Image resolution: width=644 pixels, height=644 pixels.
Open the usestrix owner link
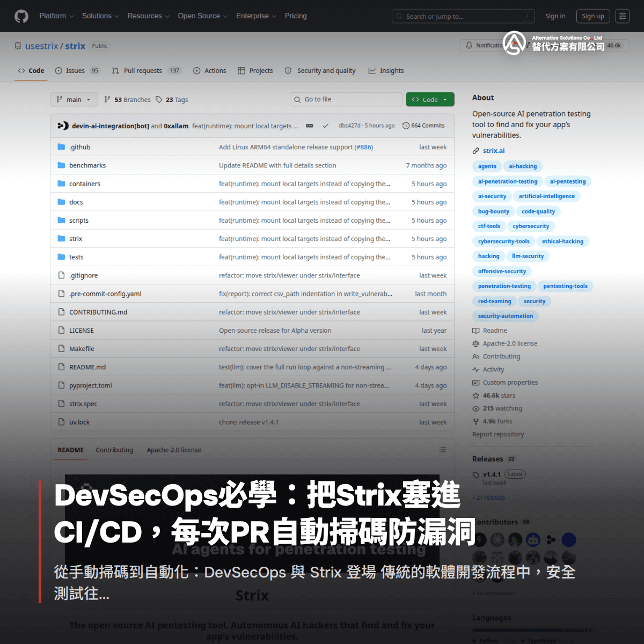pos(41,46)
